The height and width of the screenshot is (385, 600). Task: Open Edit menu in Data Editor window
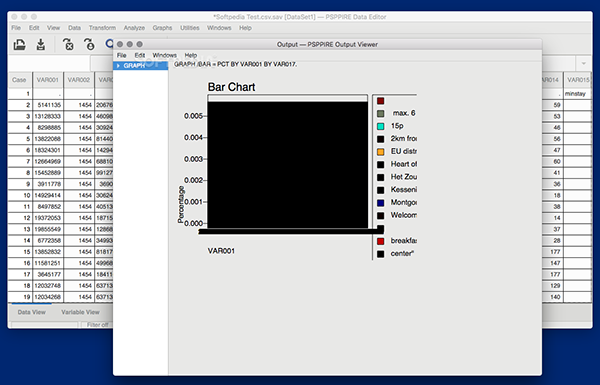click(x=34, y=28)
